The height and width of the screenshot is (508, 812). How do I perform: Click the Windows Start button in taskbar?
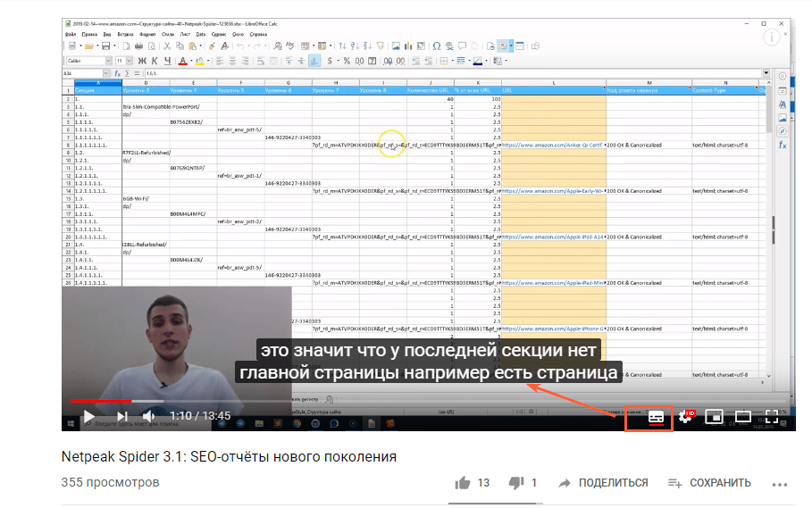(x=71, y=424)
